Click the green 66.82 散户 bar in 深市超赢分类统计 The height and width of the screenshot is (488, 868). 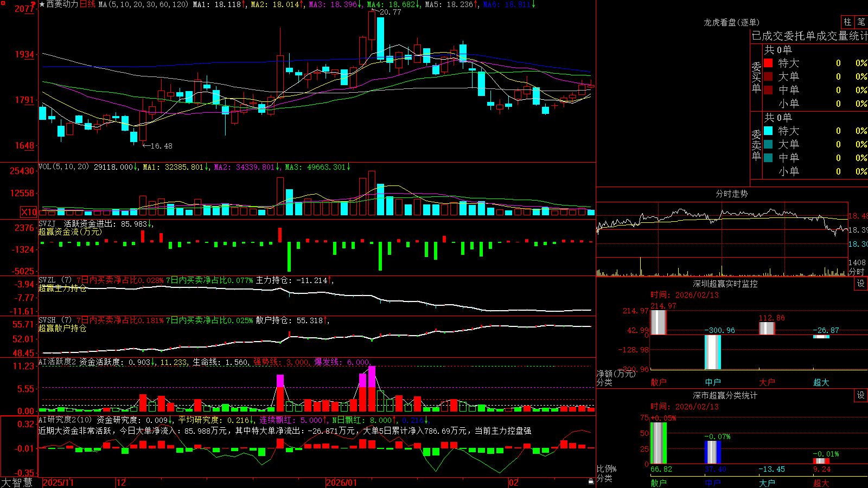click(658, 443)
